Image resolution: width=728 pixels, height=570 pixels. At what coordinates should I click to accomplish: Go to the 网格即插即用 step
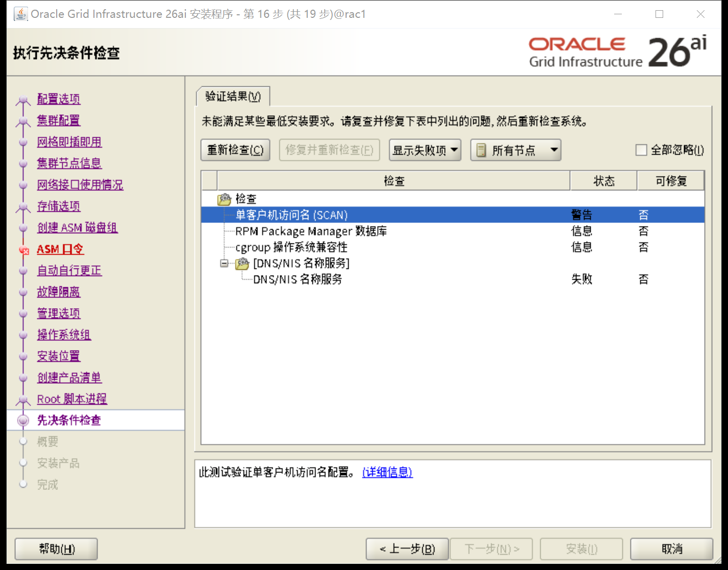[69, 142]
